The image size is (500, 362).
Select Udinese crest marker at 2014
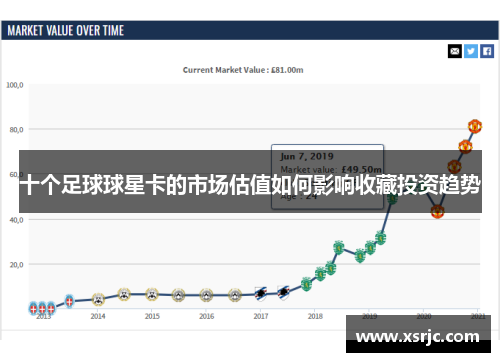pyautogui.click(x=98, y=299)
